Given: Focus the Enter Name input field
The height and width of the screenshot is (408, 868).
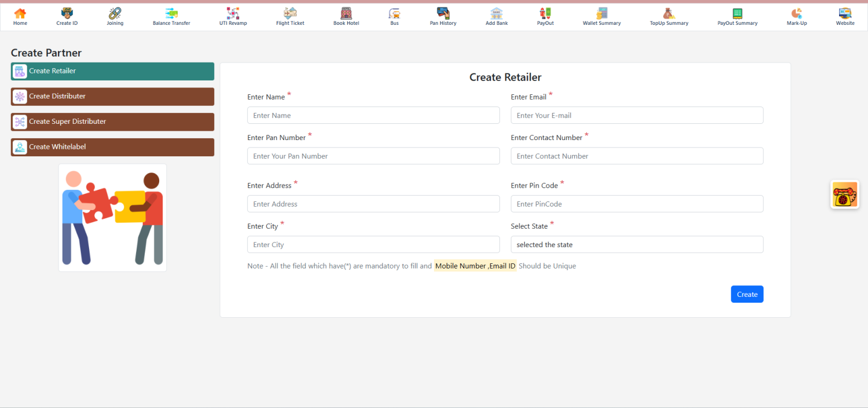Looking at the screenshot, I should tap(373, 115).
